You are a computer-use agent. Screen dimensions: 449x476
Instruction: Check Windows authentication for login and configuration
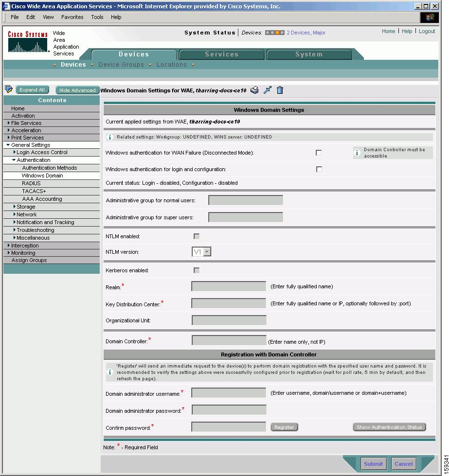(319, 169)
